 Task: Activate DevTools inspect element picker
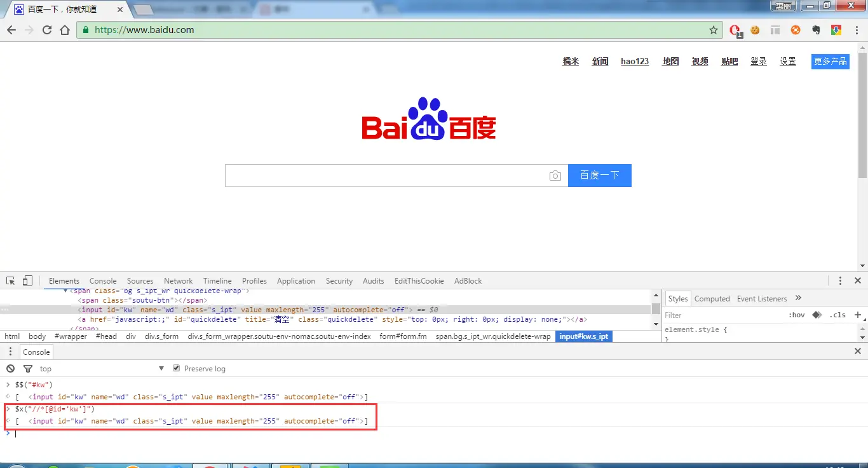pos(11,280)
